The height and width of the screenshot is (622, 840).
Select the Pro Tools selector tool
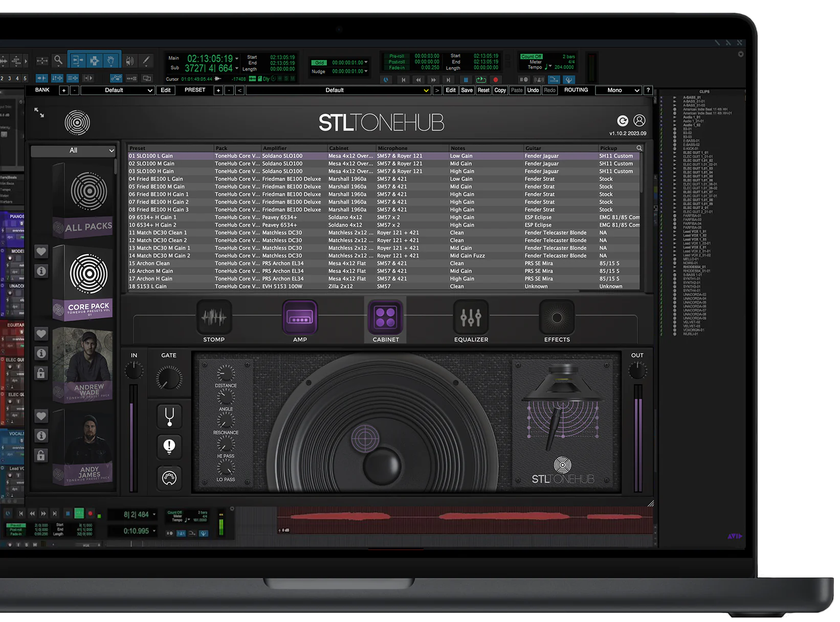tap(95, 61)
